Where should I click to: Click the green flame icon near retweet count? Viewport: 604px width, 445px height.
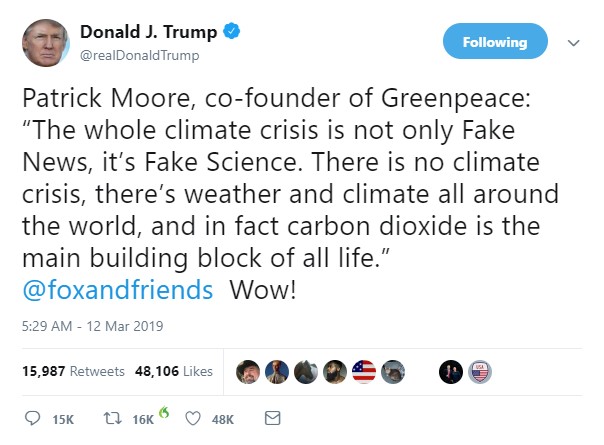tap(164, 412)
